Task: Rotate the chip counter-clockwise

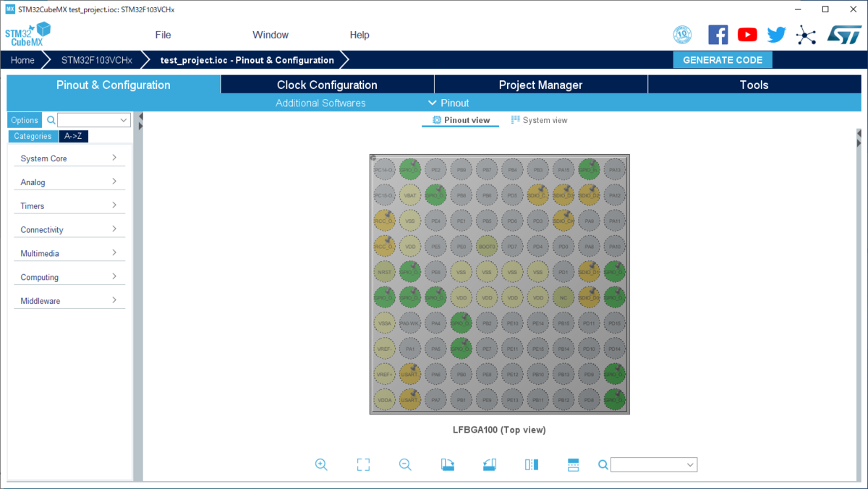Action: click(490, 464)
